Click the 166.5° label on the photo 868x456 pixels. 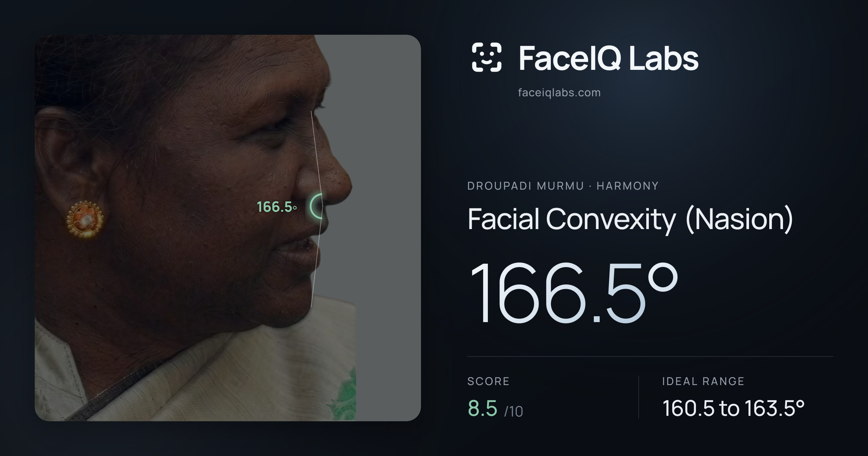[x=277, y=207]
